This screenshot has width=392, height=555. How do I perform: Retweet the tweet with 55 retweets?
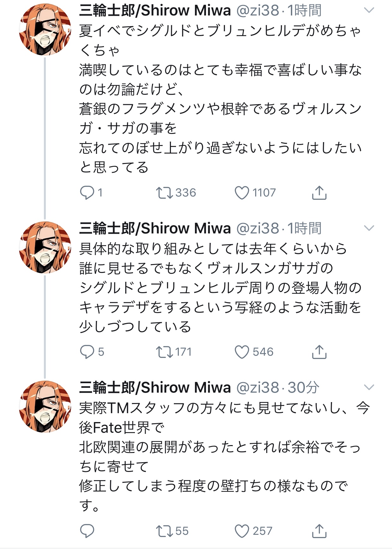click(x=164, y=531)
